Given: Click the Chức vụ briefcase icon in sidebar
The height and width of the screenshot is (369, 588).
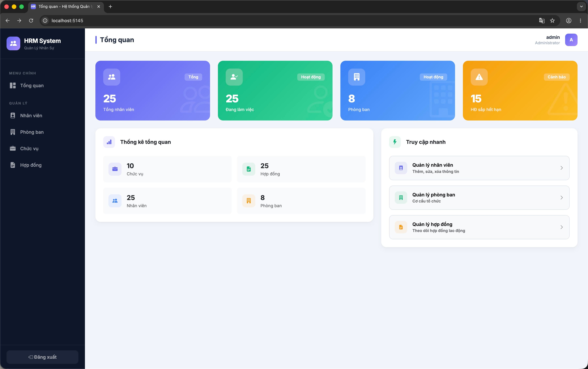Looking at the screenshot, I should [13, 148].
